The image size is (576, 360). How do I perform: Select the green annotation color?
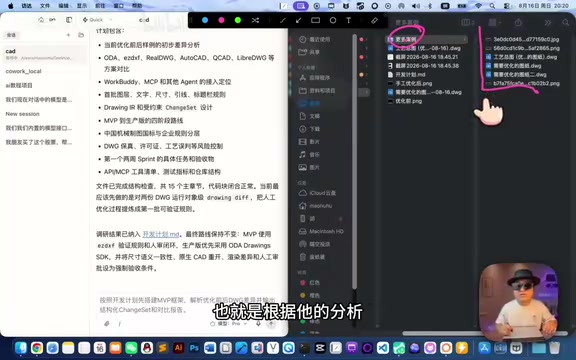click(238, 20)
